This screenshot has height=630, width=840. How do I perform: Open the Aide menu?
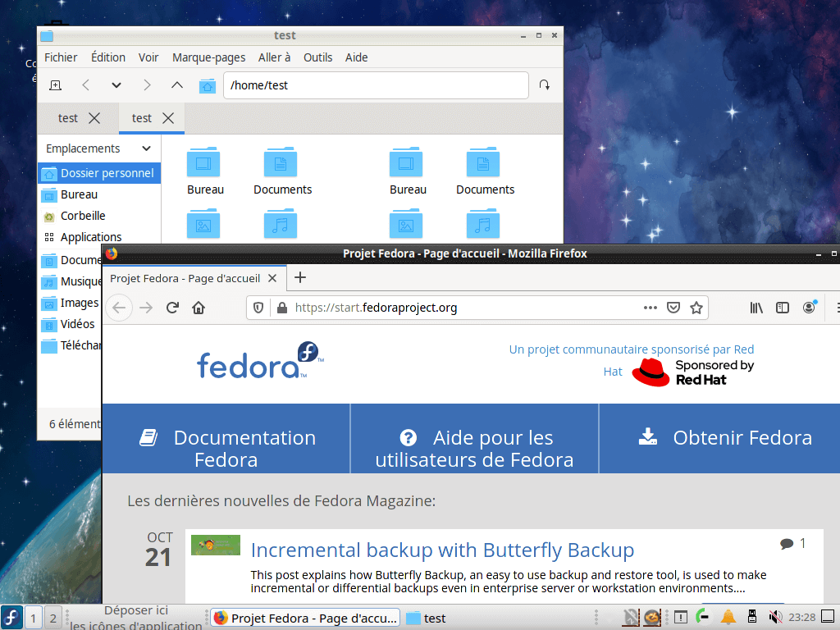[356, 57]
